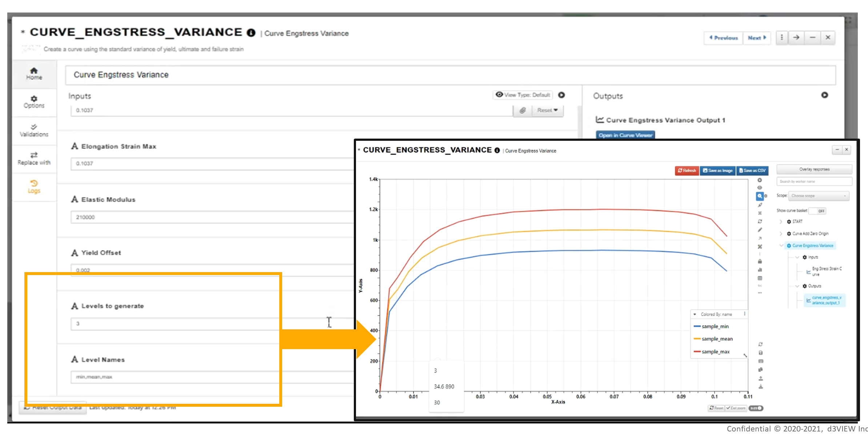Click the paperclip attach icon near Reset
This screenshot has width=868, height=434.
point(523,110)
